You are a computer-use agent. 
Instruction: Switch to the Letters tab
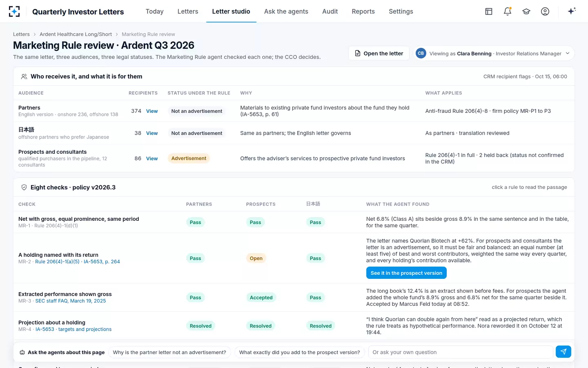(x=188, y=11)
